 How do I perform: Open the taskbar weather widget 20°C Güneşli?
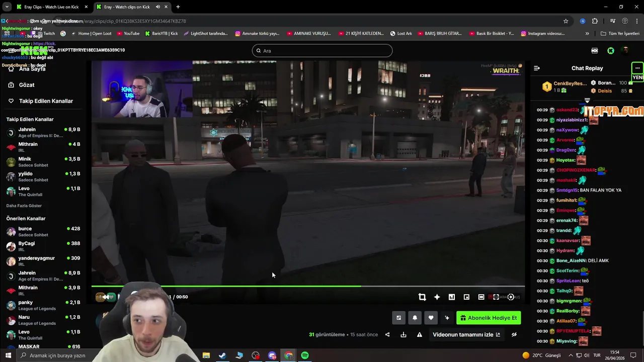click(x=541, y=355)
